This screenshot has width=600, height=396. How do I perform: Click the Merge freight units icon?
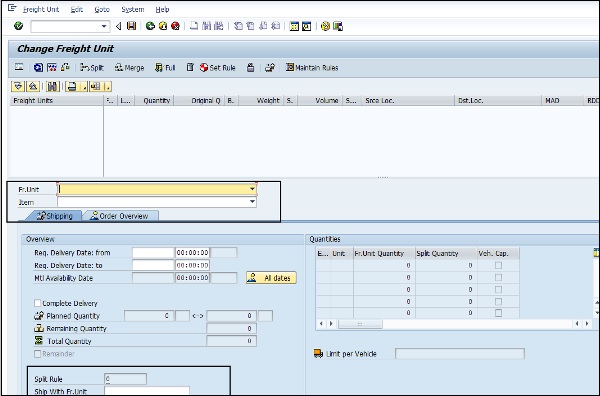coord(129,68)
